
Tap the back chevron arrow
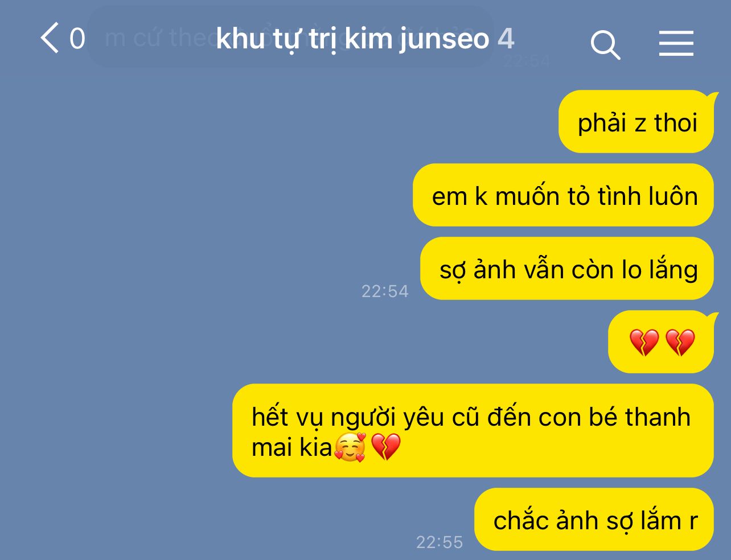[50, 38]
